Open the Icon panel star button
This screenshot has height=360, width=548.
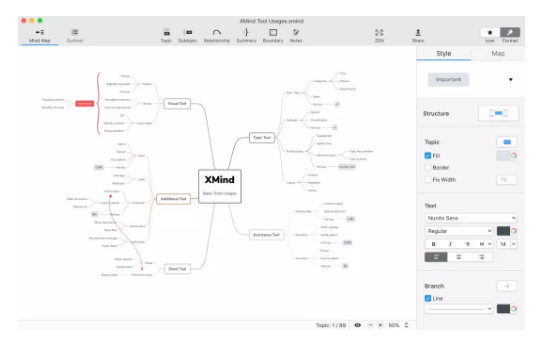tap(490, 33)
